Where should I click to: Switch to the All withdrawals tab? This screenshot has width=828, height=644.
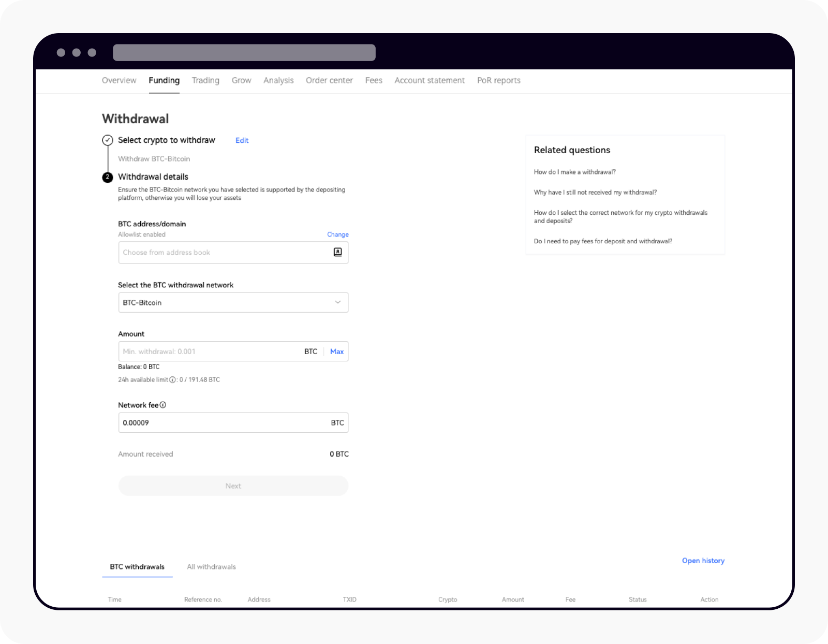211,566
